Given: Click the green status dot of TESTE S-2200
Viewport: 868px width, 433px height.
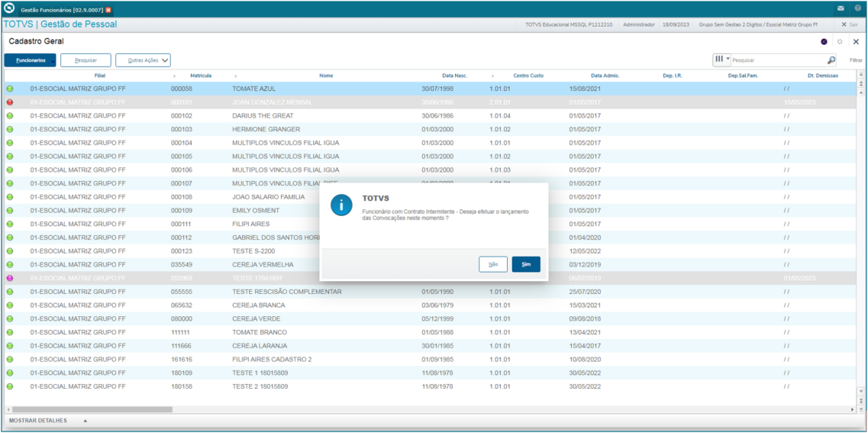Looking at the screenshot, I should click(x=10, y=251).
